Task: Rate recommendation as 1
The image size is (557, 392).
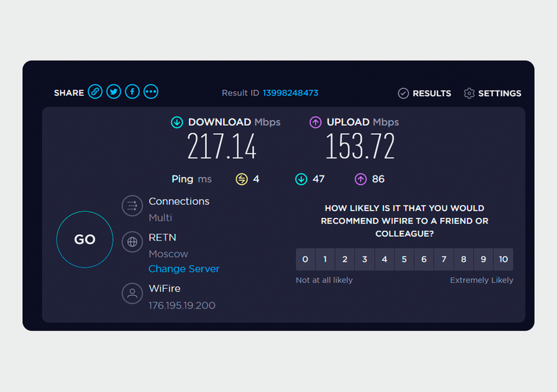Action: coord(325,260)
